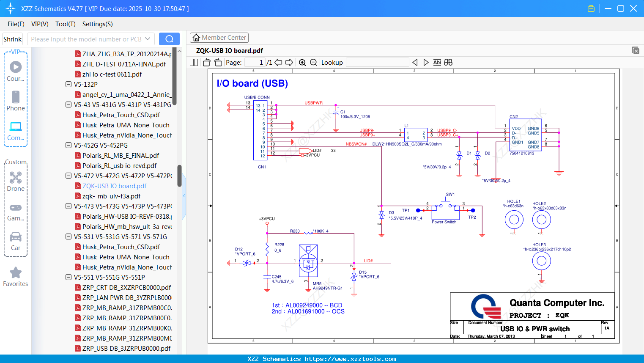
Task: Find next lookup result
Action: click(426, 63)
